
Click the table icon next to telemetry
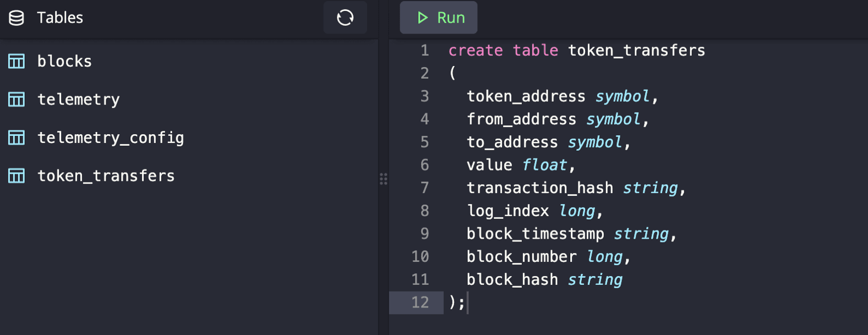pyautogui.click(x=17, y=100)
